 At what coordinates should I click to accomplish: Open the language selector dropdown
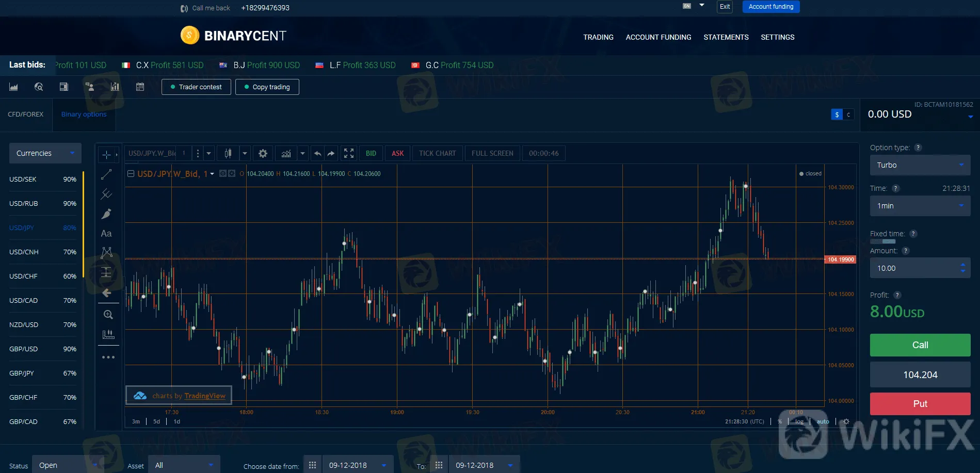[701, 5]
